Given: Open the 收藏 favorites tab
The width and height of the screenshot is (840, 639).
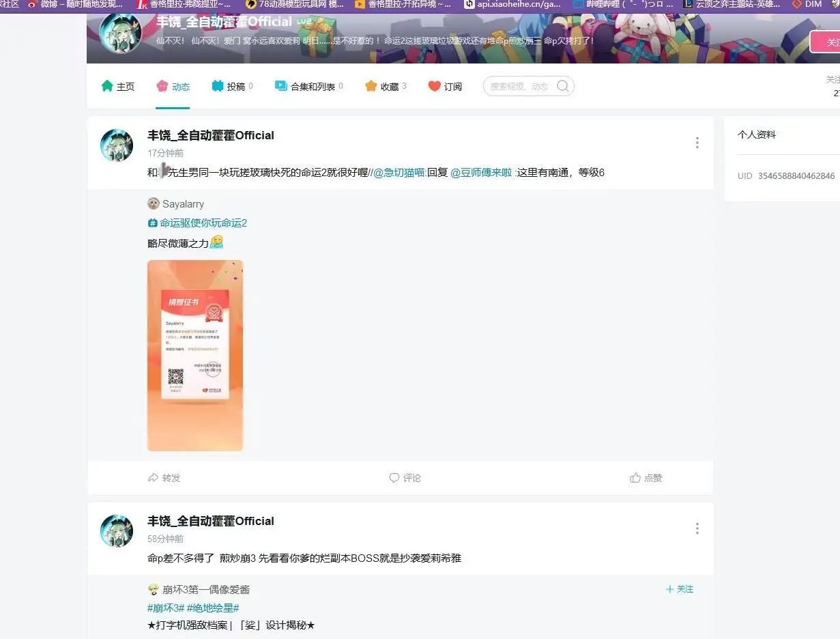Looking at the screenshot, I should click(x=386, y=87).
